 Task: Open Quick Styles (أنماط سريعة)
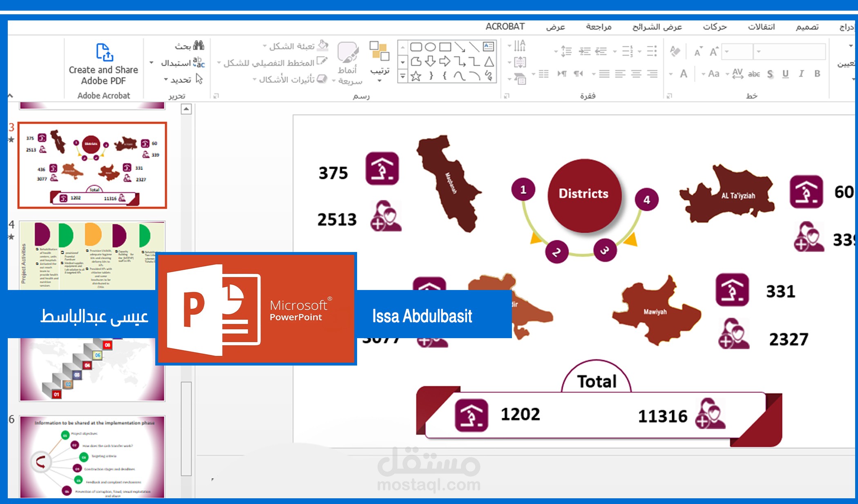[347, 63]
